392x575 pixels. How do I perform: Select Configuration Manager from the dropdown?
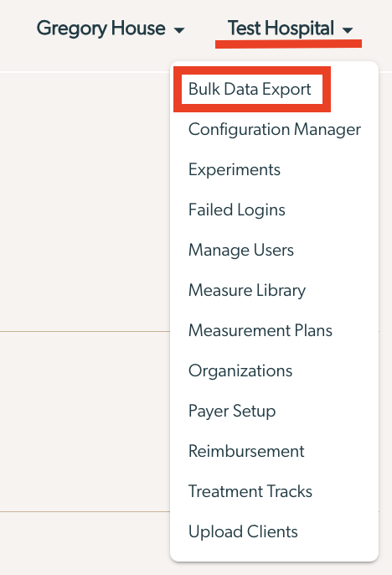(x=275, y=129)
